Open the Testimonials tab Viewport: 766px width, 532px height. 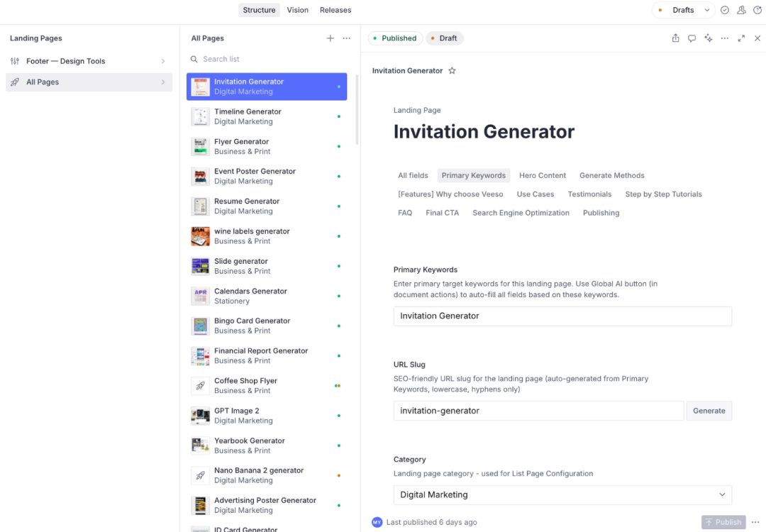tap(589, 194)
